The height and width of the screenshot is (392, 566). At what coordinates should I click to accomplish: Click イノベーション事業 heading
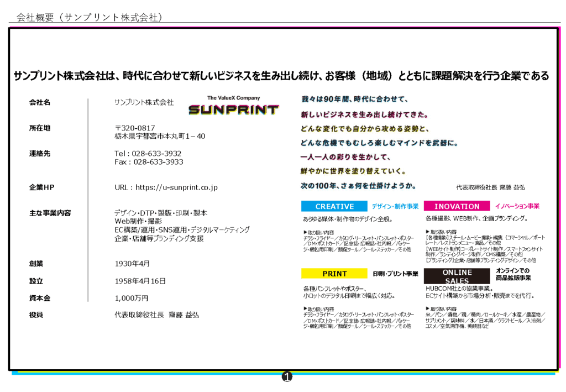coord(517,206)
